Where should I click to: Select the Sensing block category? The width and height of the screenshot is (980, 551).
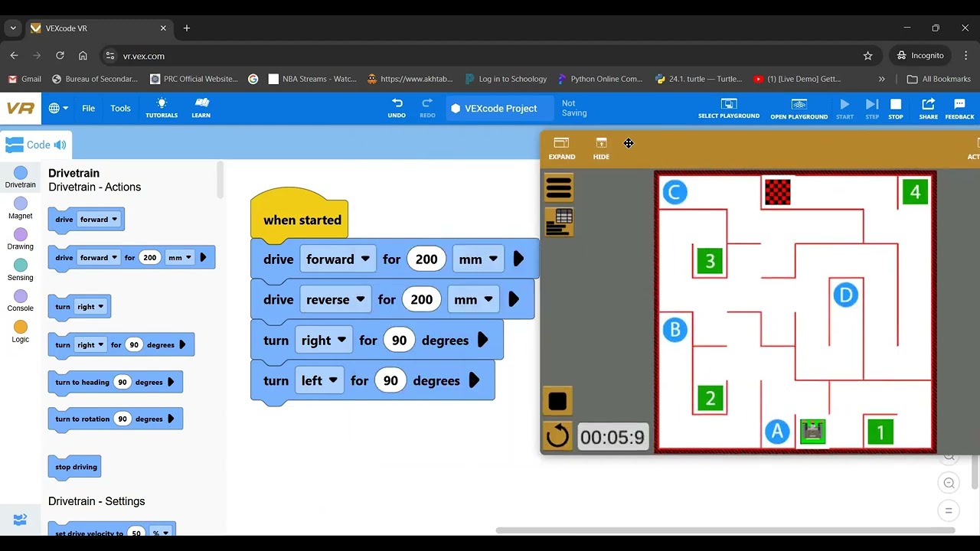tap(21, 269)
